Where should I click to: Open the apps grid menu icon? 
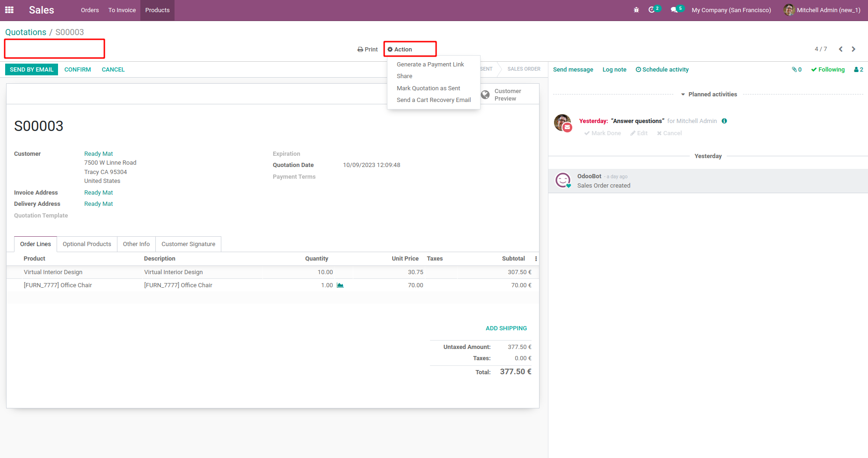coord(9,10)
